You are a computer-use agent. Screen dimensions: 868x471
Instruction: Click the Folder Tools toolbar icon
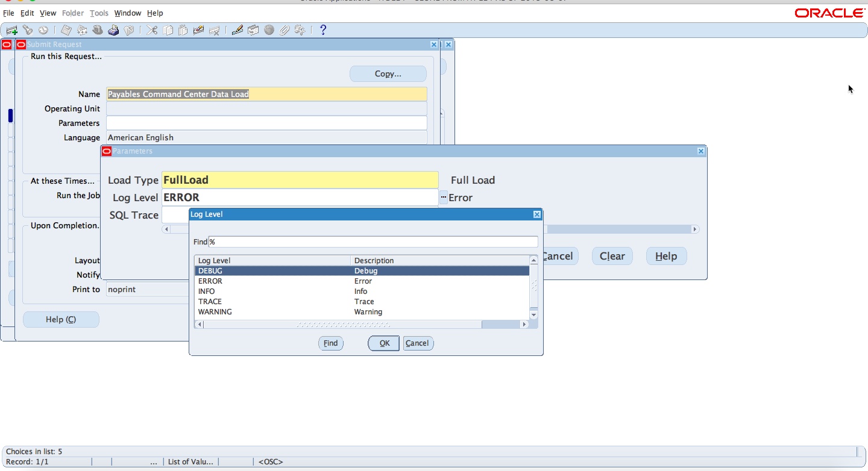tap(300, 30)
